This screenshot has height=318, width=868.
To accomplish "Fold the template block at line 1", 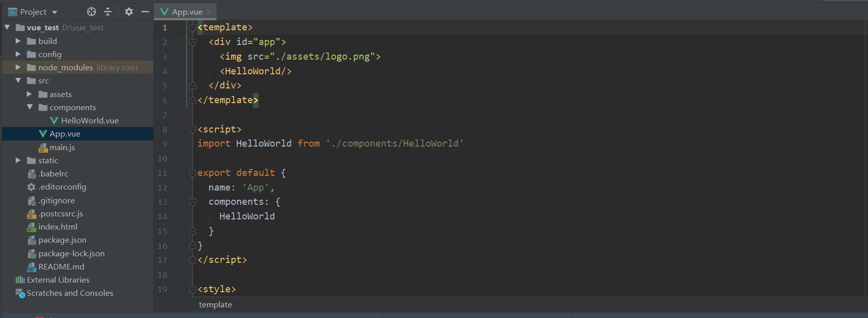I will (192, 27).
